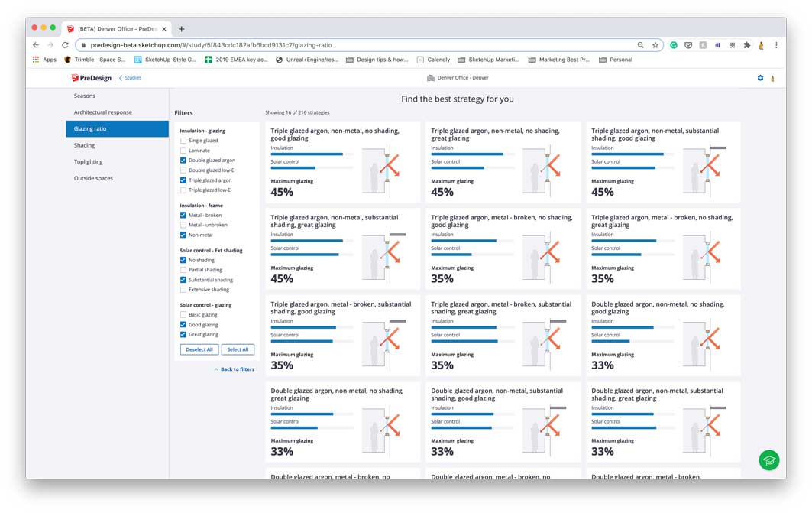Image resolution: width=812 pixels, height=513 pixels.
Task: Click the building icon beside Denver Office
Action: coord(430,78)
